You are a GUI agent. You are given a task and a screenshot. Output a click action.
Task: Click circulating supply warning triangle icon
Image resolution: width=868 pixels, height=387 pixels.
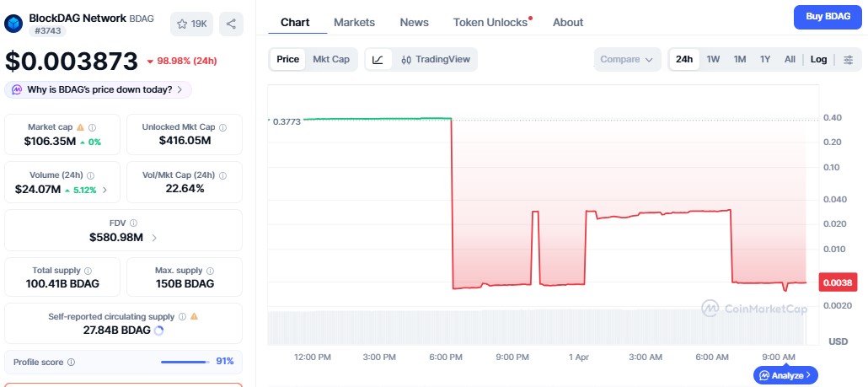click(194, 316)
